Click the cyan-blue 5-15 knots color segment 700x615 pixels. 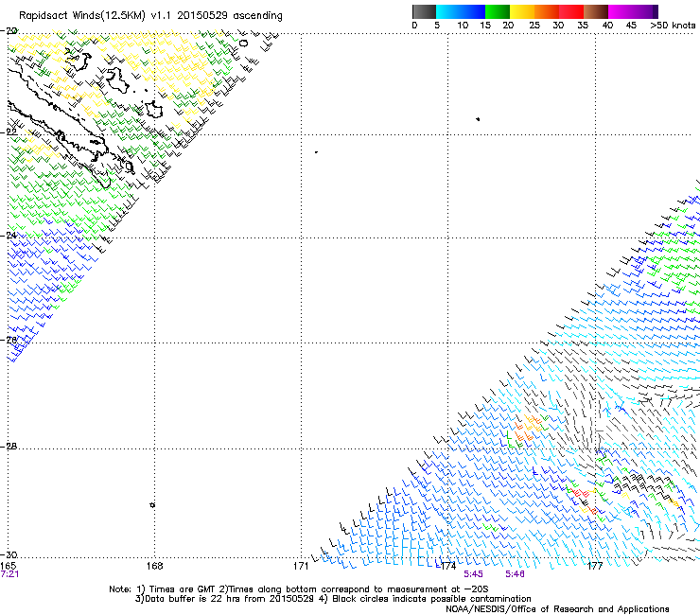(x=461, y=11)
